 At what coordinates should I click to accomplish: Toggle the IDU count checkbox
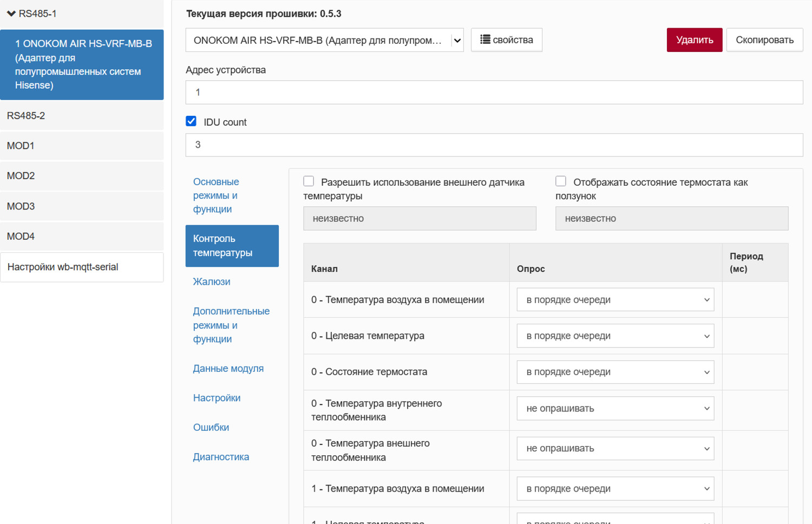coord(191,121)
